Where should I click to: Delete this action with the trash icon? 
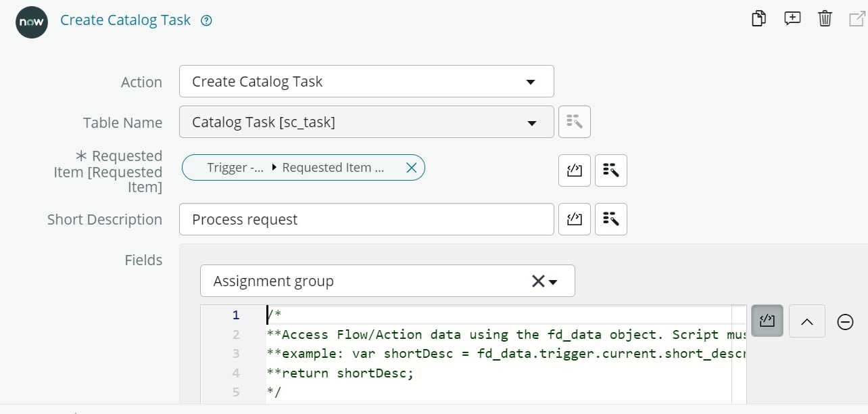coord(825,19)
